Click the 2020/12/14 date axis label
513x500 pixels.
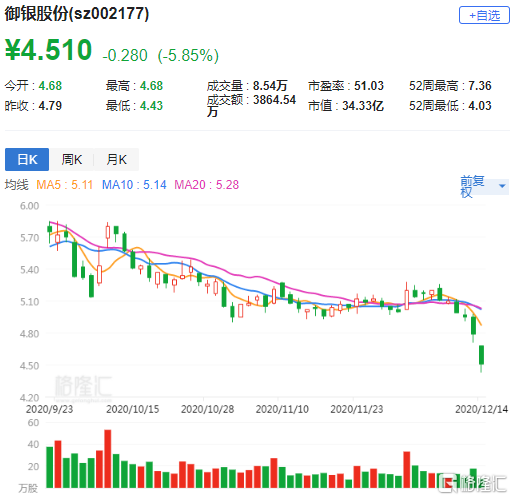482,409
